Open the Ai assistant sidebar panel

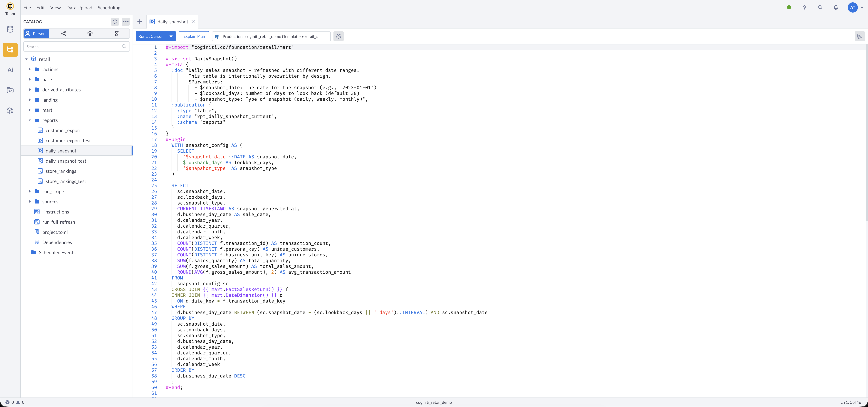coord(10,70)
